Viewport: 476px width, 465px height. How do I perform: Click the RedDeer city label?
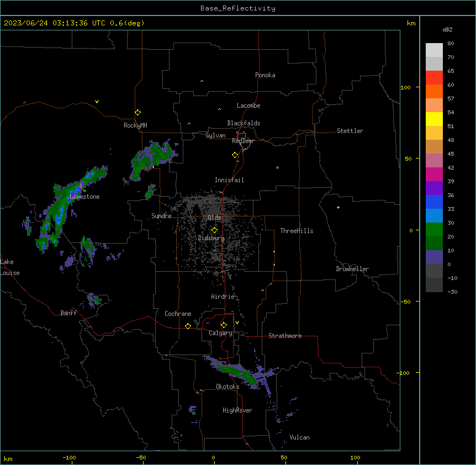[x=243, y=141]
